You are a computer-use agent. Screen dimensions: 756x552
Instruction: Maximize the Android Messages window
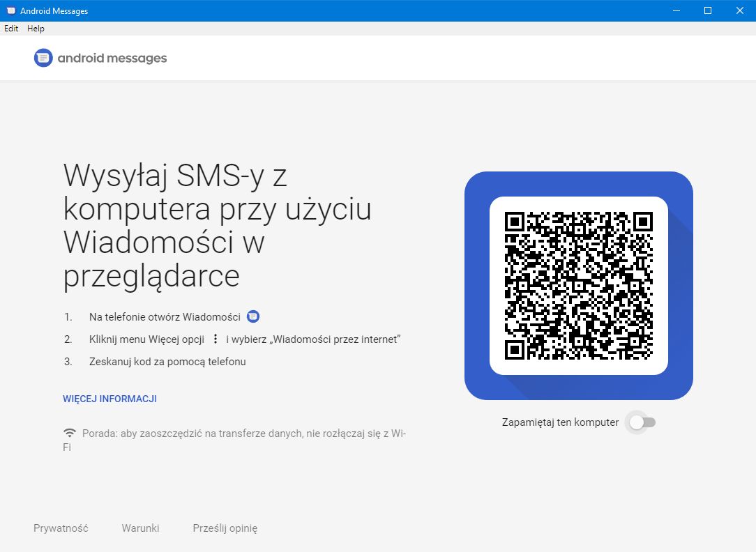pos(708,10)
